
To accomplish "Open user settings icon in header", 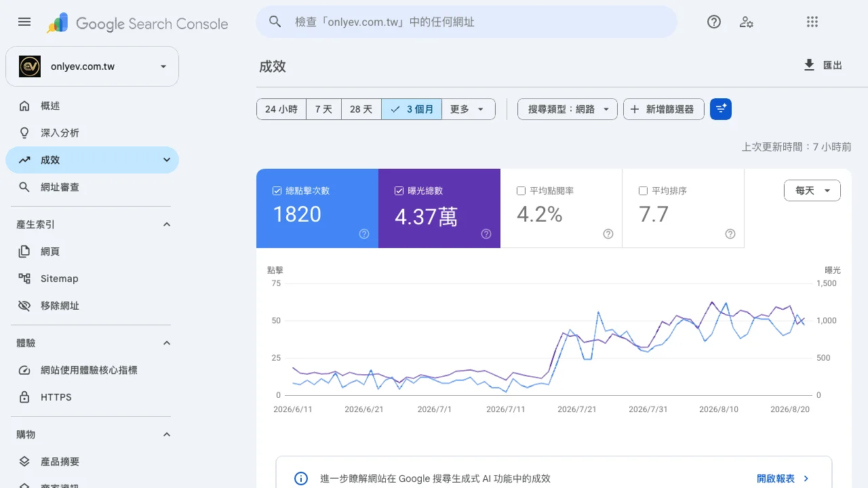I will point(747,22).
